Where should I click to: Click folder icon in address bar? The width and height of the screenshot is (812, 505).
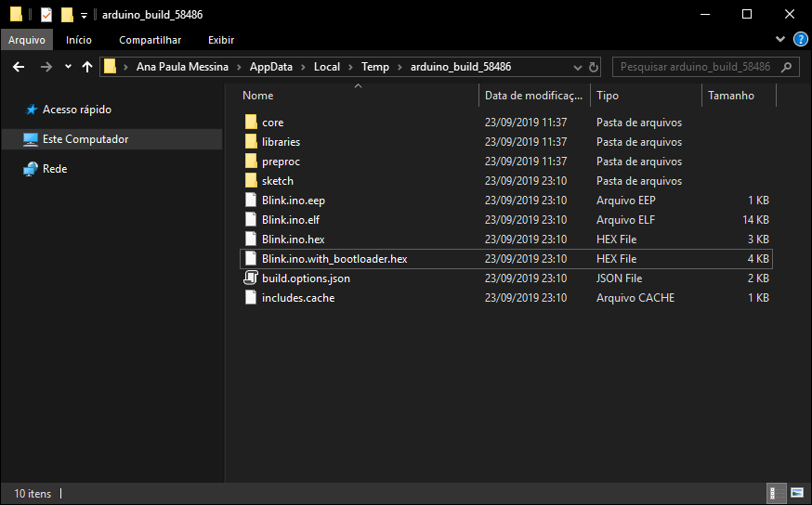click(x=110, y=67)
